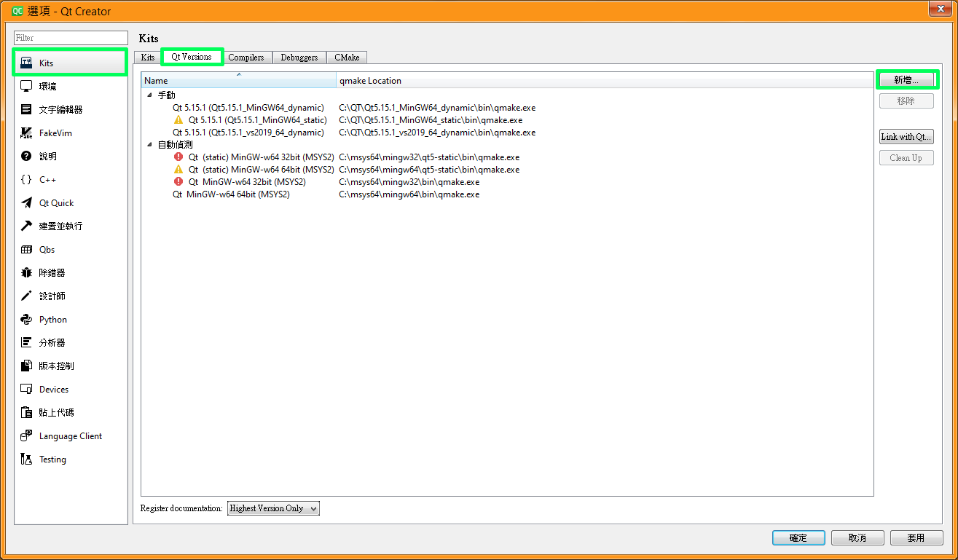Click the hammer icon for 建置並執行
The image size is (958, 560).
coord(27,226)
